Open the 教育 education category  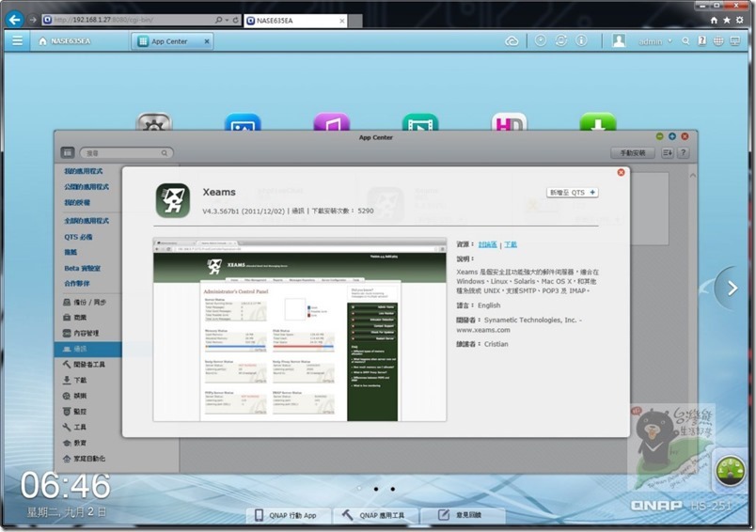74,443
